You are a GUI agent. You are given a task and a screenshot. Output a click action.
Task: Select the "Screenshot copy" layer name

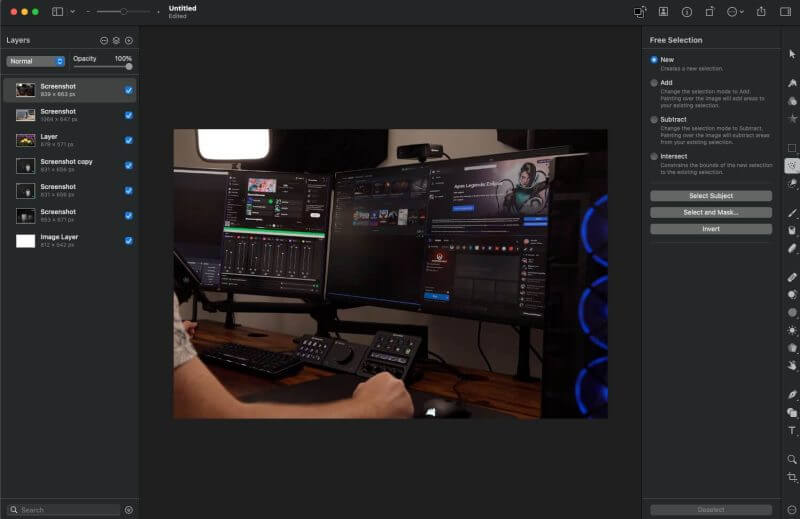click(x=66, y=162)
